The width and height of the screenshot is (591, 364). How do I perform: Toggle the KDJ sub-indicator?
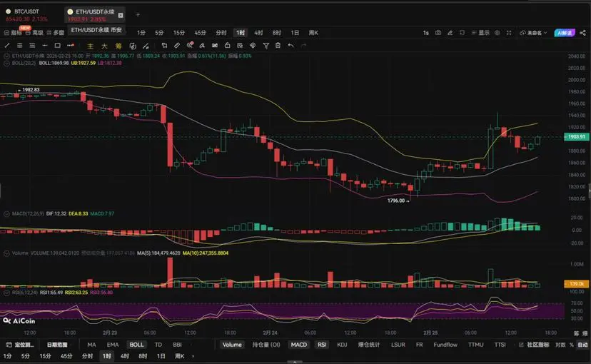tap(342, 345)
